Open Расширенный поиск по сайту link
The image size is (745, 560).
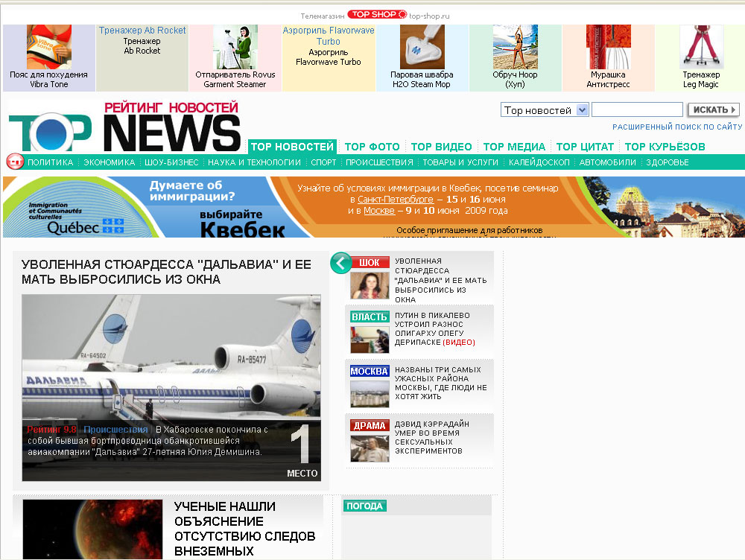tap(677, 127)
